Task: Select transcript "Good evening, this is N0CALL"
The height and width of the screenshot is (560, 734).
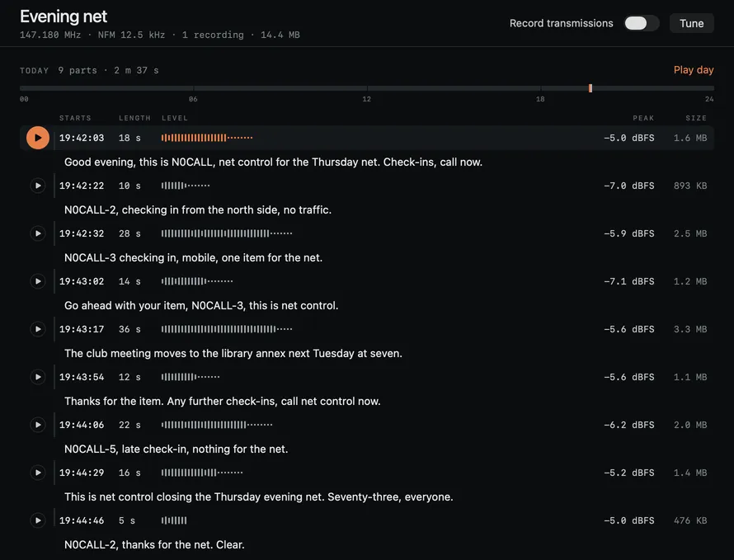Action: (273, 162)
